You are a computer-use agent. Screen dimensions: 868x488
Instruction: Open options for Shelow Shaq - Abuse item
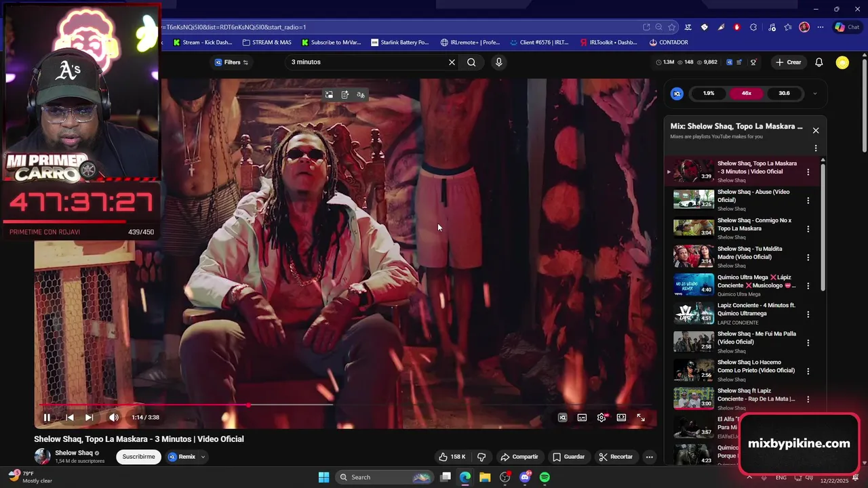(808, 201)
